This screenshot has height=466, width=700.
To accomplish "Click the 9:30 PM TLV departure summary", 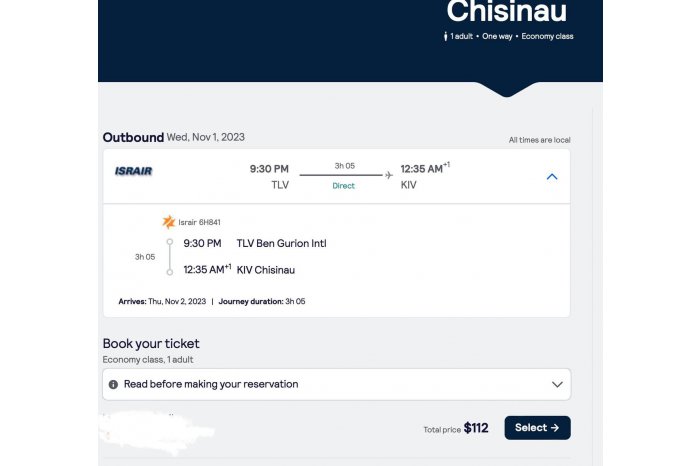I will [x=269, y=176].
